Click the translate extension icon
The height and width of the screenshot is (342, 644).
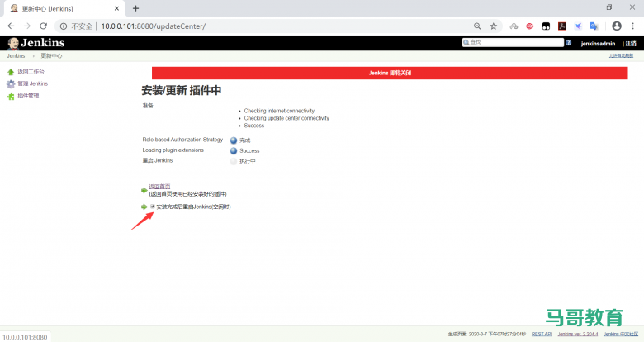[x=594, y=26]
